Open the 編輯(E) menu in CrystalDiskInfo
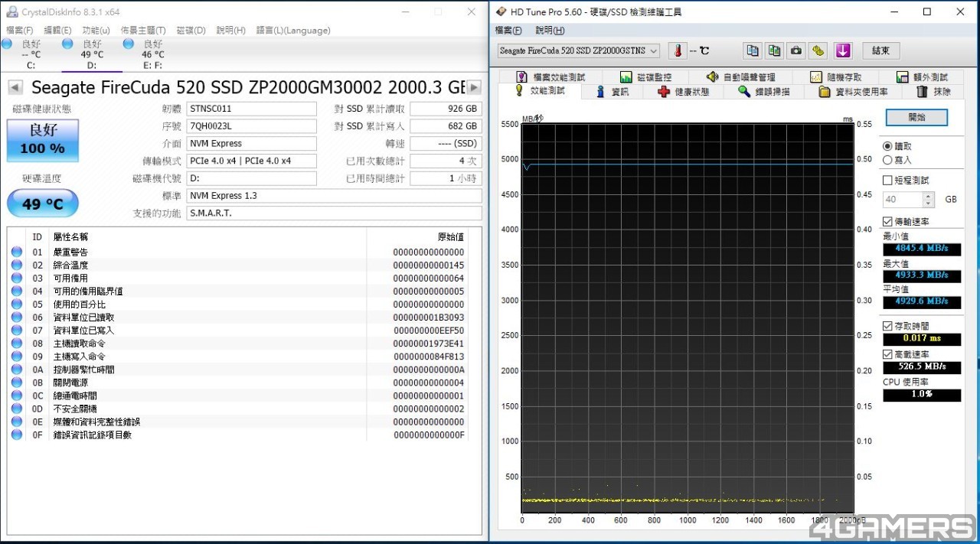 [x=57, y=31]
